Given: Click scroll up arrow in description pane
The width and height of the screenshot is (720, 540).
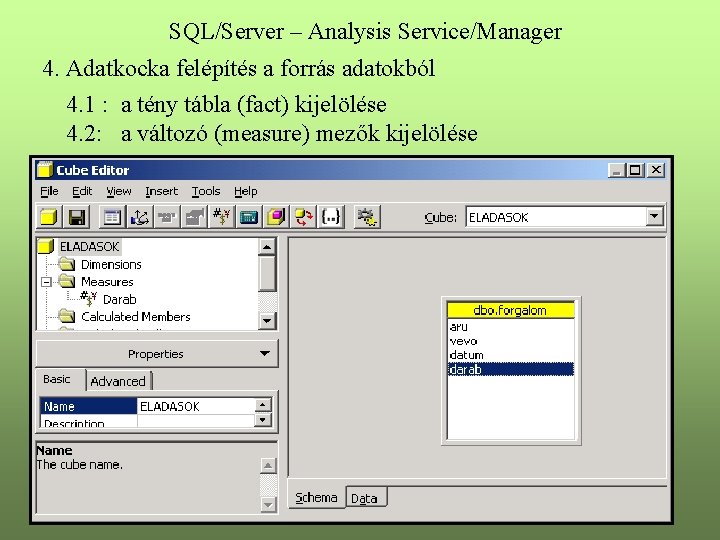Looking at the screenshot, I should [x=268, y=466].
